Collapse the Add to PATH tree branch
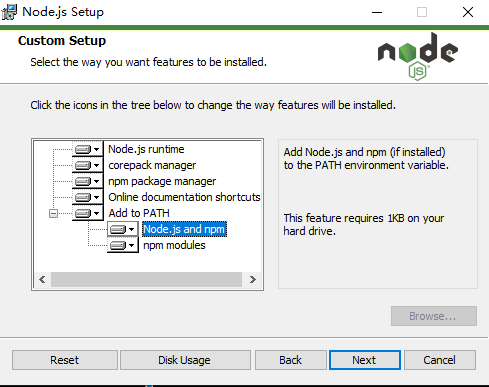This screenshot has width=489, height=387. (53, 213)
